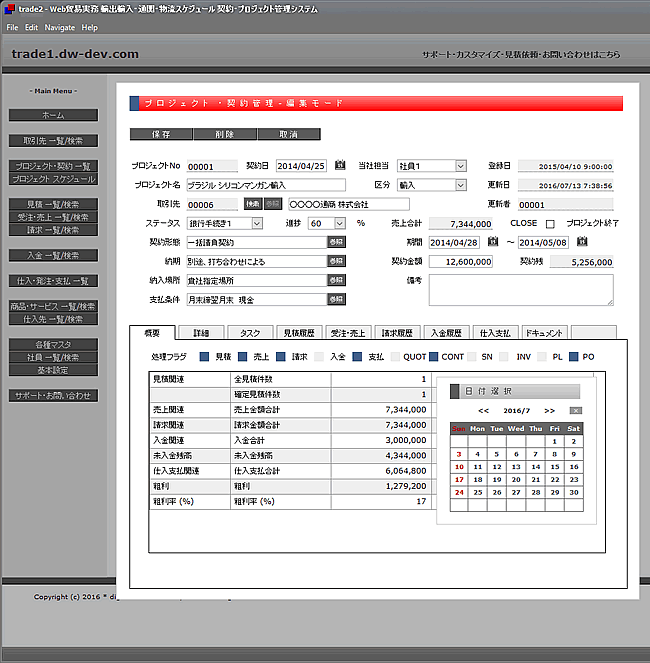
Task: Toggle the CONT processing flag
Action: tap(433, 356)
